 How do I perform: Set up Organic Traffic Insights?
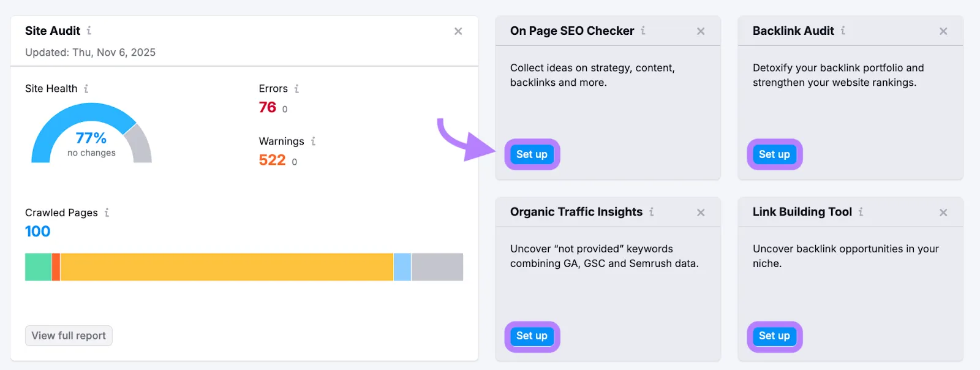531,336
